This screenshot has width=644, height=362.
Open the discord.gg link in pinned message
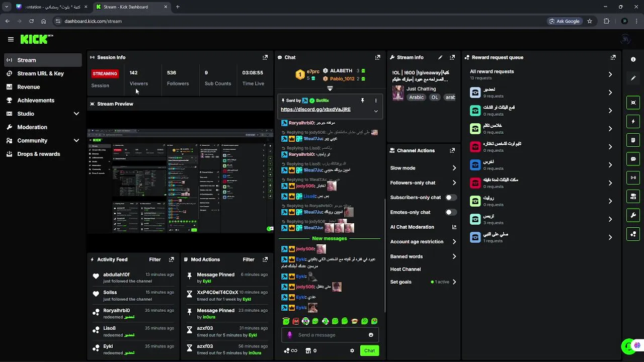[315, 110]
